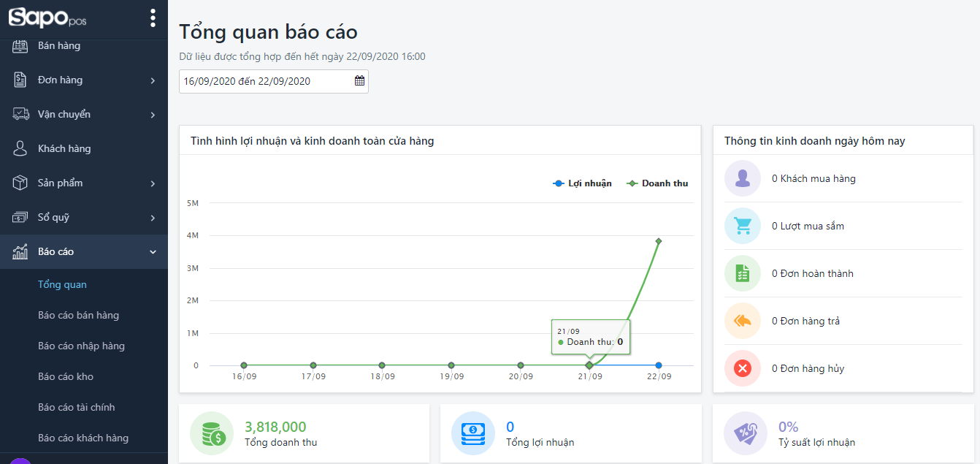Screen dimensions: 980x464
Task: Toggle Lợi nhuận series in chart legend
Action: coord(583,183)
